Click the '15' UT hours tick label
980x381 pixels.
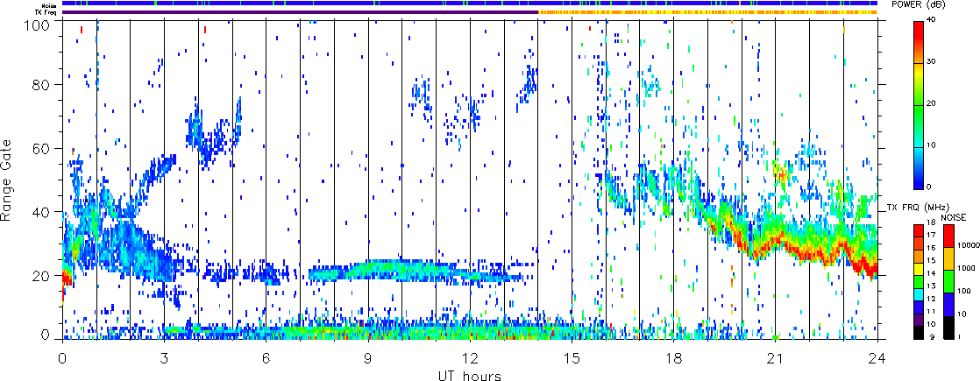[572, 356]
